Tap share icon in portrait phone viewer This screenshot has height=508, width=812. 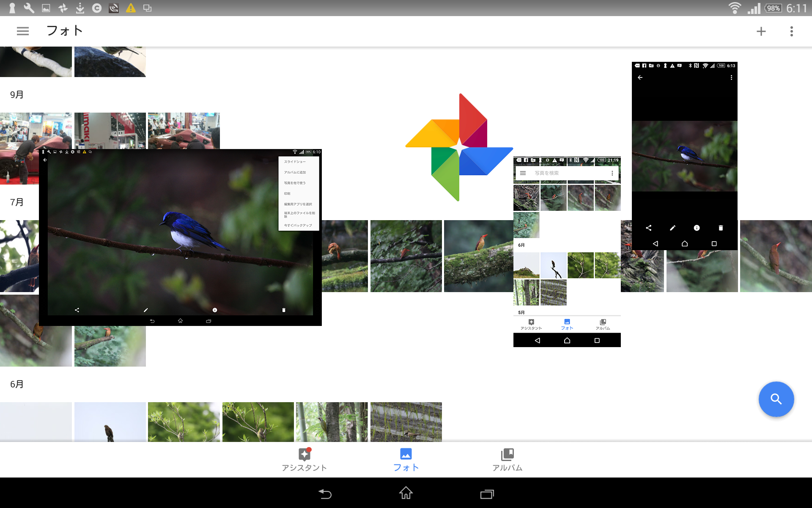click(x=649, y=228)
